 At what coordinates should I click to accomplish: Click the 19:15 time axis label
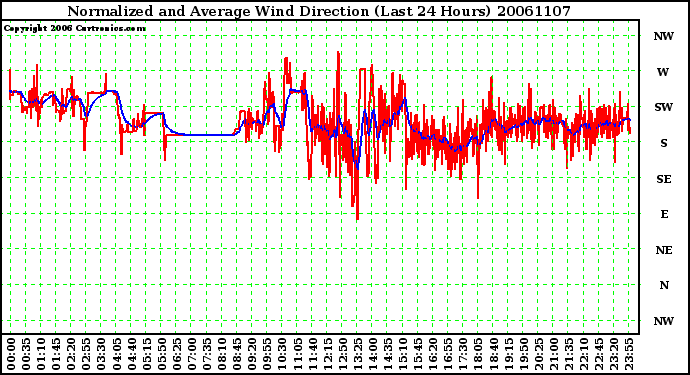tap(508, 354)
